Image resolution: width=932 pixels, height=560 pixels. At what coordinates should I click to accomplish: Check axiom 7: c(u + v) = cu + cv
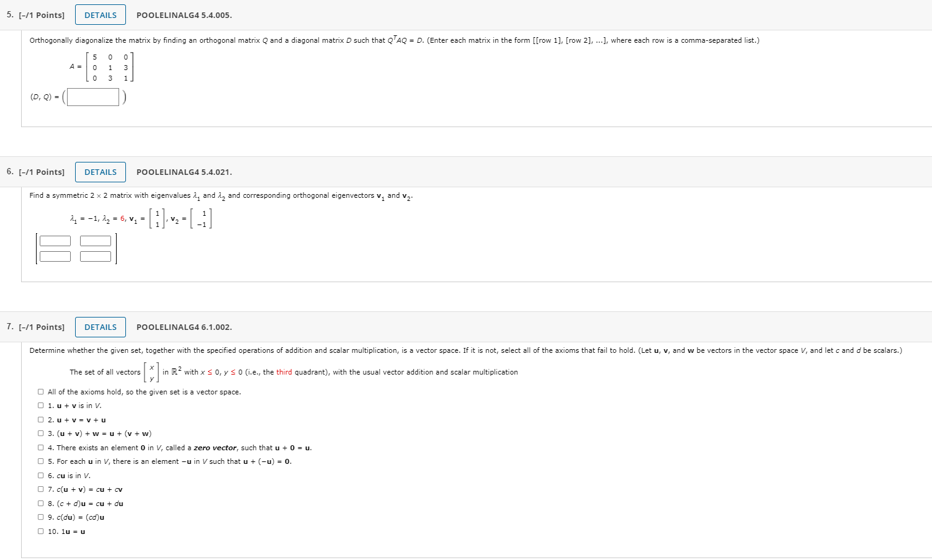[40, 489]
